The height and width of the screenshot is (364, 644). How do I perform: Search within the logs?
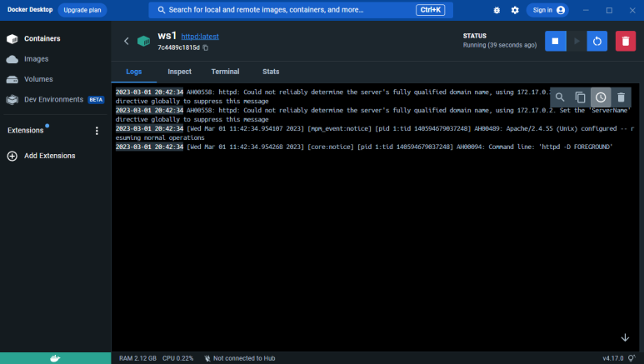click(x=560, y=97)
